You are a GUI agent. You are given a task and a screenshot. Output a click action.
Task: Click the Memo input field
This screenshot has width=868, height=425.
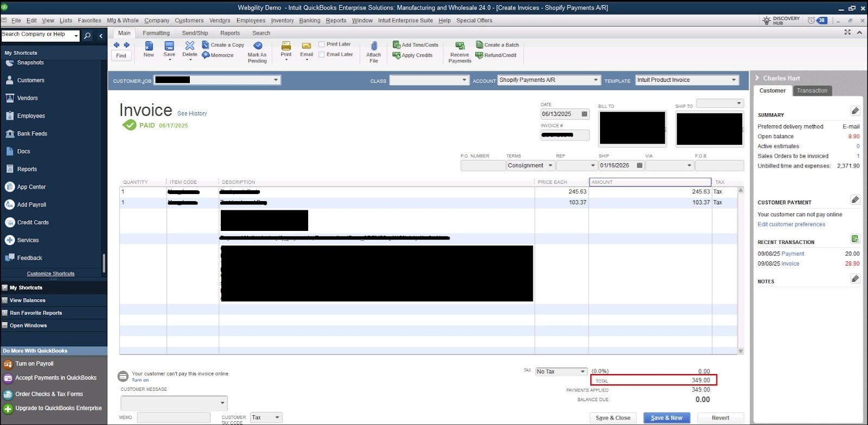[x=174, y=417]
